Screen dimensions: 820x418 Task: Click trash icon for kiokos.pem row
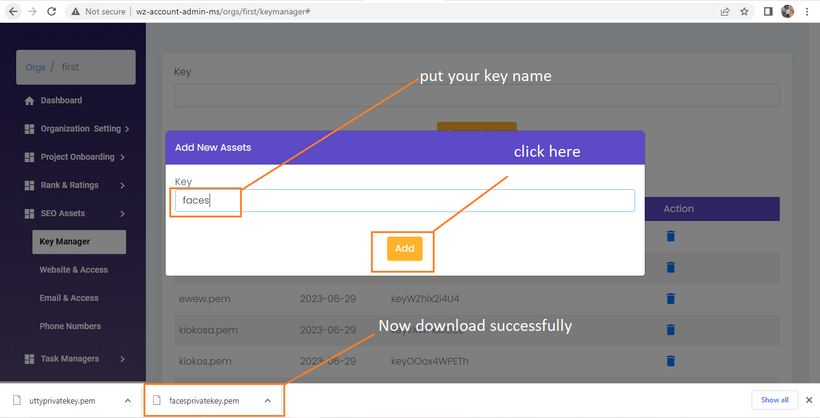pyautogui.click(x=671, y=361)
